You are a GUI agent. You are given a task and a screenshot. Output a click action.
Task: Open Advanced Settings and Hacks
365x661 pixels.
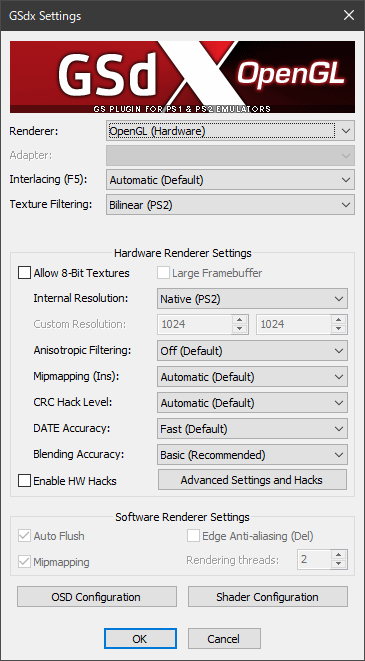(x=252, y=480)
